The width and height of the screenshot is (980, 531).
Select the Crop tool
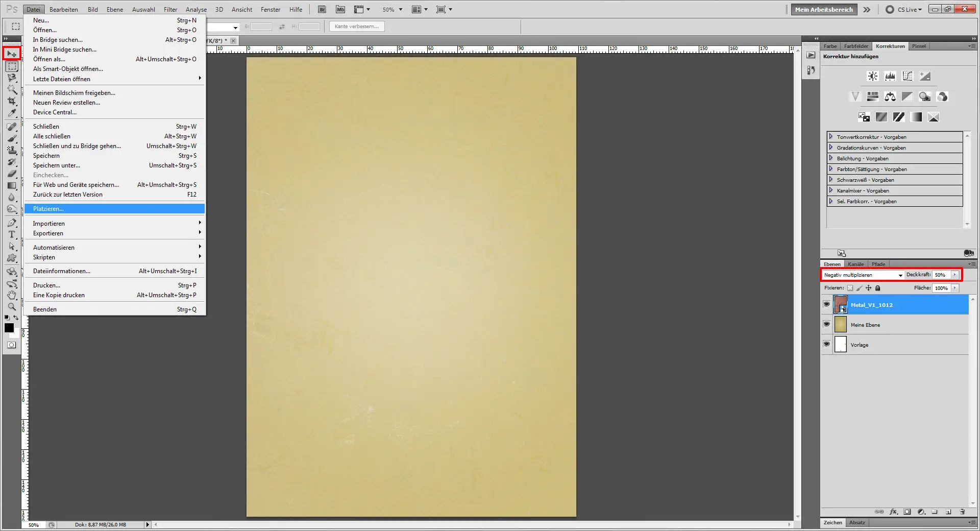12,101
